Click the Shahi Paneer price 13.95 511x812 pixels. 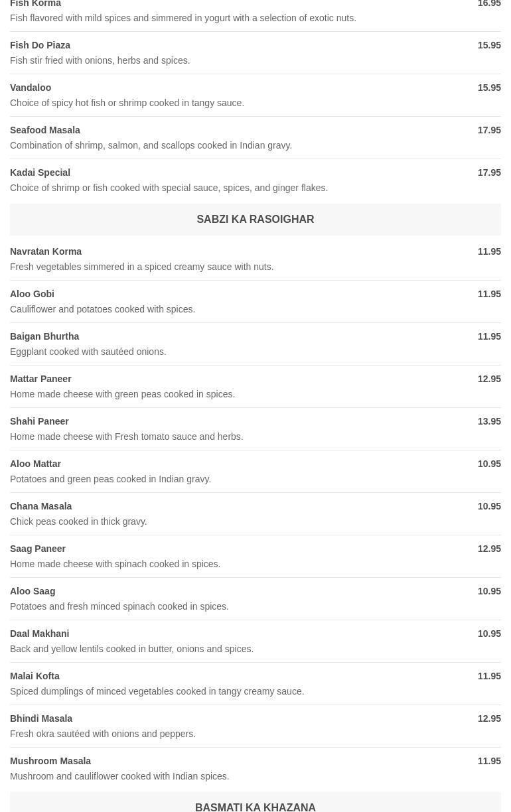[489, 421]
